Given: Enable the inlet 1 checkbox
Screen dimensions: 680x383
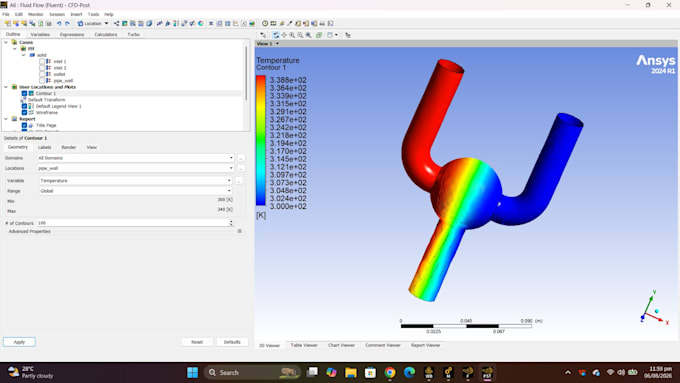Looking at the screenshot, I should click(42, 62).
